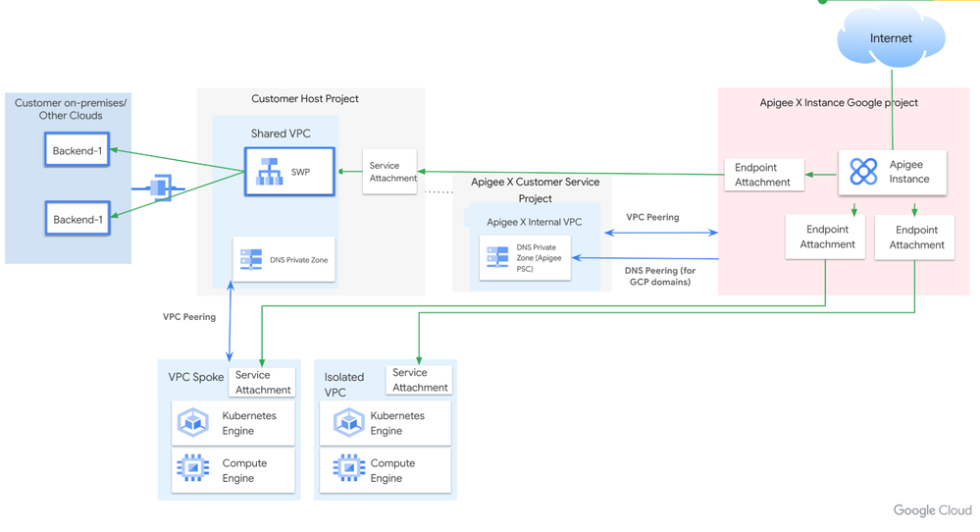Select the Endpoint Attachment box left of Apigee Instance

coord(764,175)
